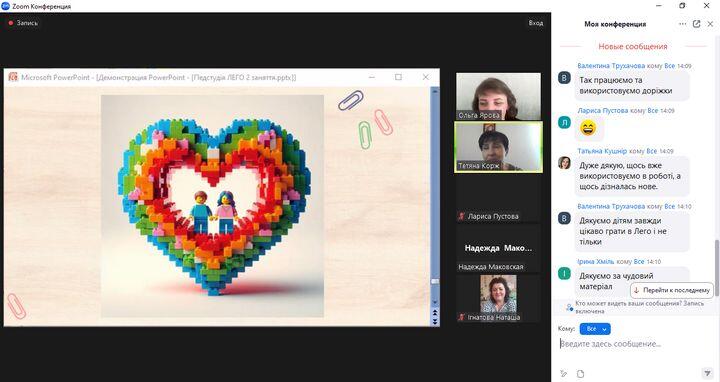Click the attach file icon in chat

pyautogui.click(x=580, y=373)
